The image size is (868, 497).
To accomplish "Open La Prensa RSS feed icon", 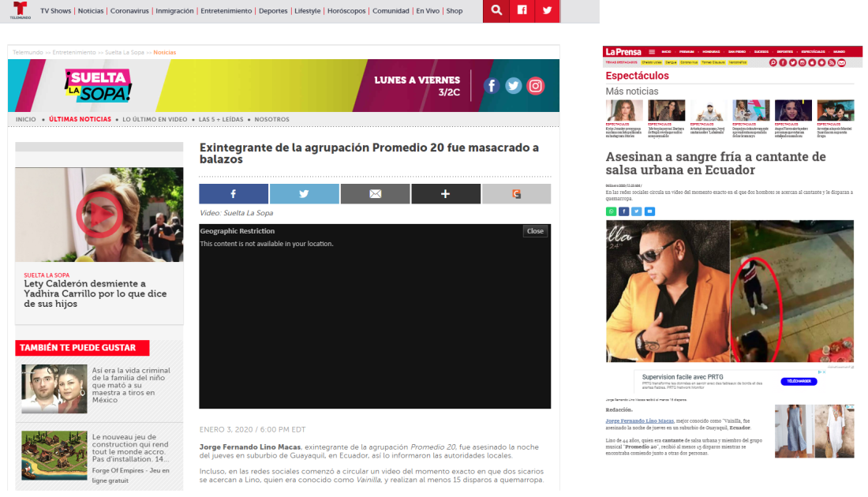I will 832,62.
